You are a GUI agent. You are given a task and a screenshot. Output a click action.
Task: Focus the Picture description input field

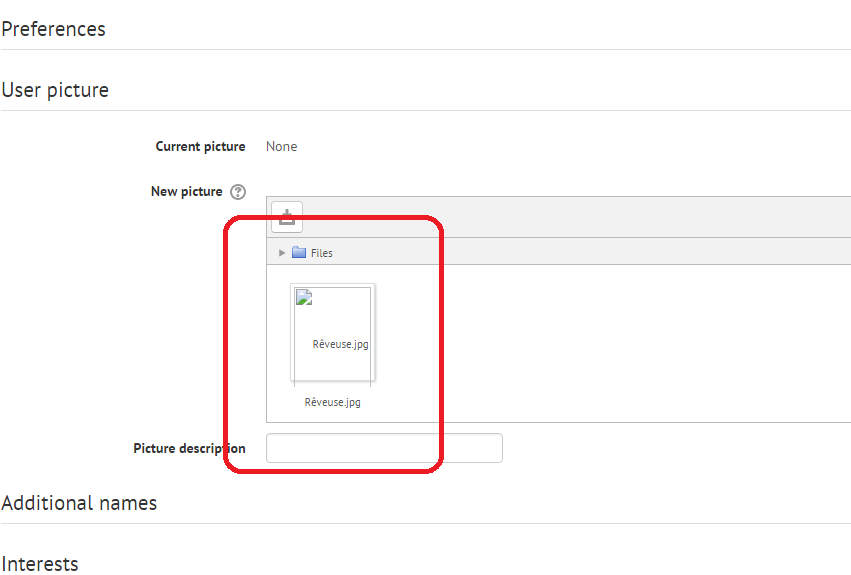(384, 448)
